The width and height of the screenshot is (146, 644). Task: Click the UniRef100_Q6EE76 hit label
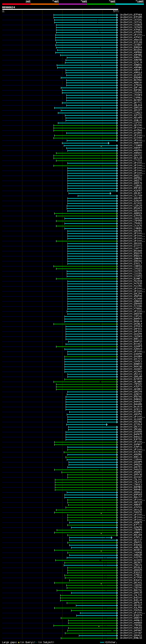[131, 183]
